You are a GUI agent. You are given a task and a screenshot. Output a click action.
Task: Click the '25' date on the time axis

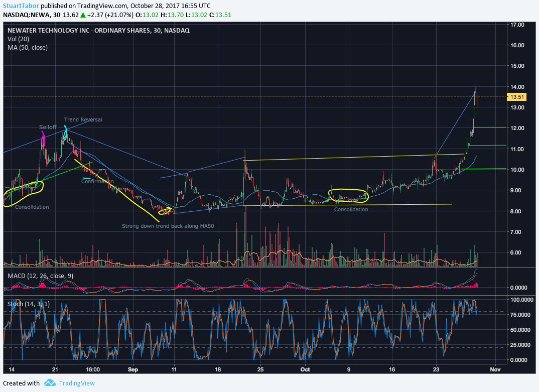[260, 369]
